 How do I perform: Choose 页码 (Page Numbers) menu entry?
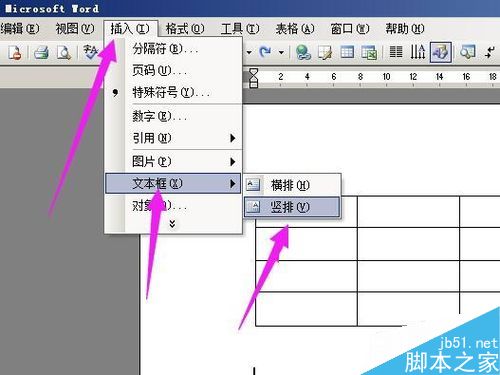173,70
